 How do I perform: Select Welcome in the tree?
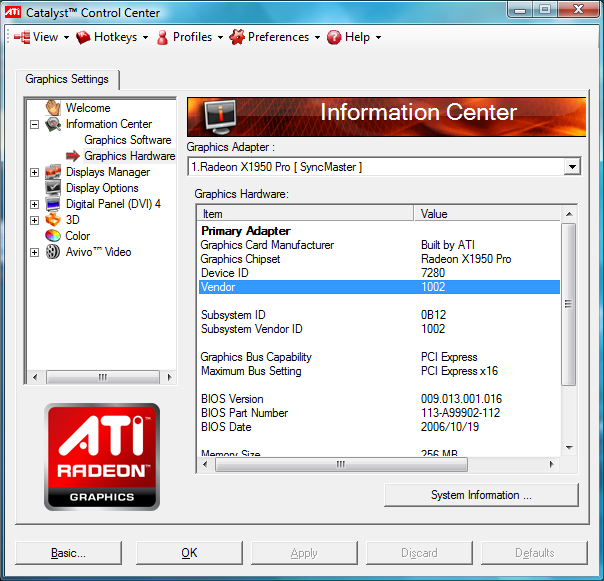pyautogui.click(x=88, y=108)
